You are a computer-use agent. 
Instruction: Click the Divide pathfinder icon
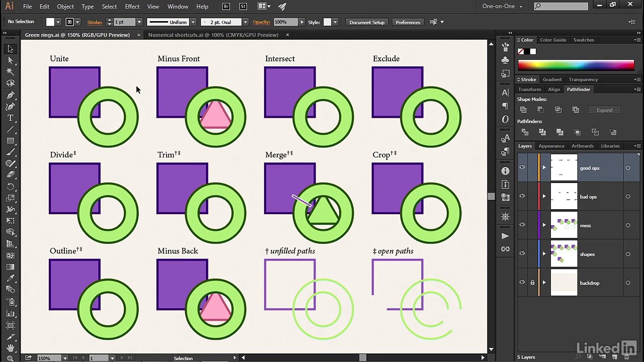pyautogui.click(x=525, y=132)
